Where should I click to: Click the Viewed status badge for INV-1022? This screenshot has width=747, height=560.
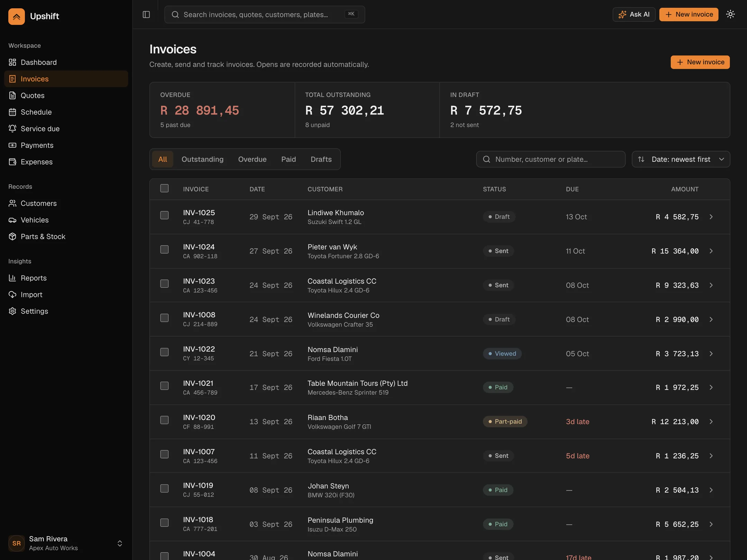502,354
